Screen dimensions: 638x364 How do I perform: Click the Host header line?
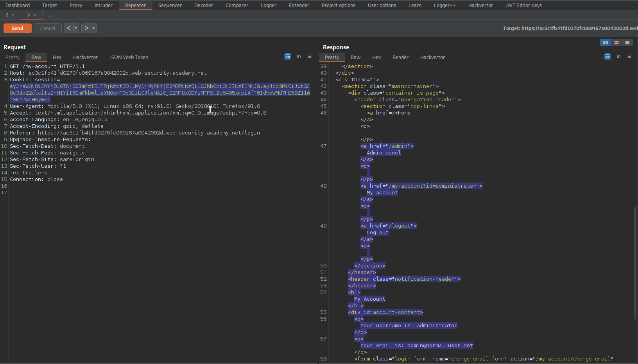[108, 73]
